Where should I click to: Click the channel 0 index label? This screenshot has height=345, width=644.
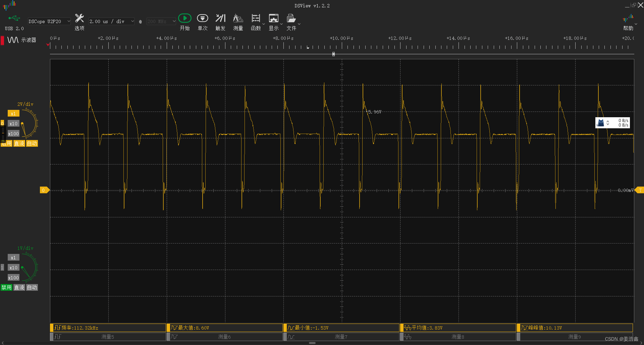(2, 124)
